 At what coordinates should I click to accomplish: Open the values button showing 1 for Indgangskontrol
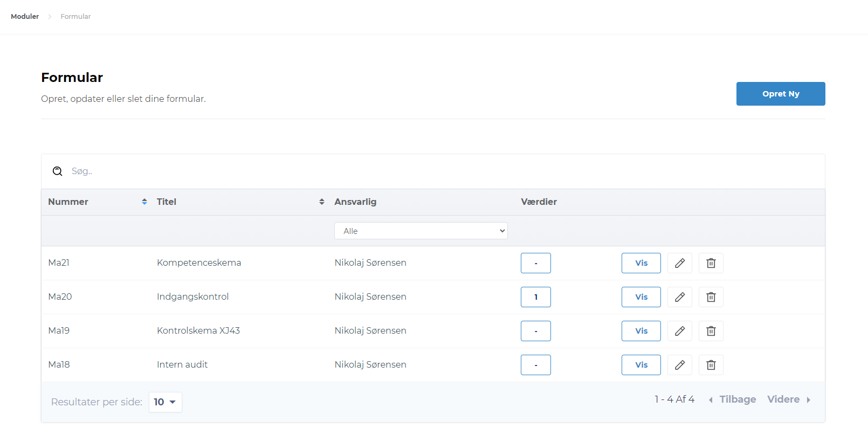pyautogui.click(x=535, y=297)
